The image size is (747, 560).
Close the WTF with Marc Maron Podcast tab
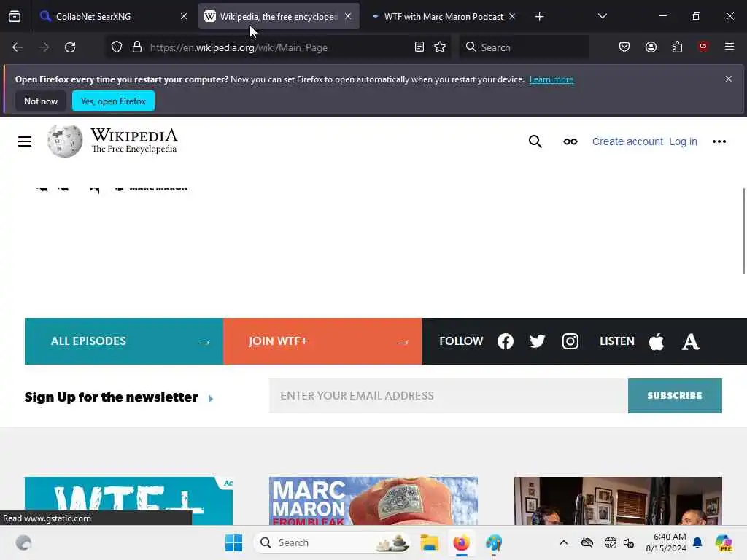click(512, 16)
